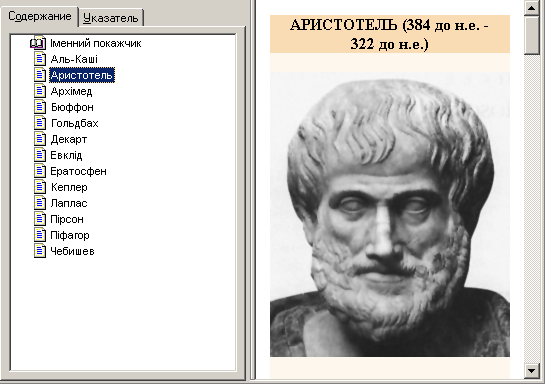Open the Пірсон topic

point(67,219)
